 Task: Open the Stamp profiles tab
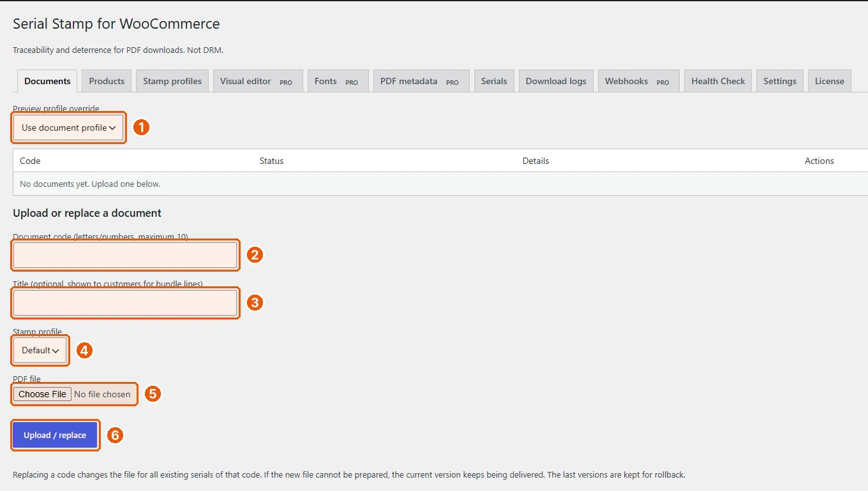[x=172, y=81]
